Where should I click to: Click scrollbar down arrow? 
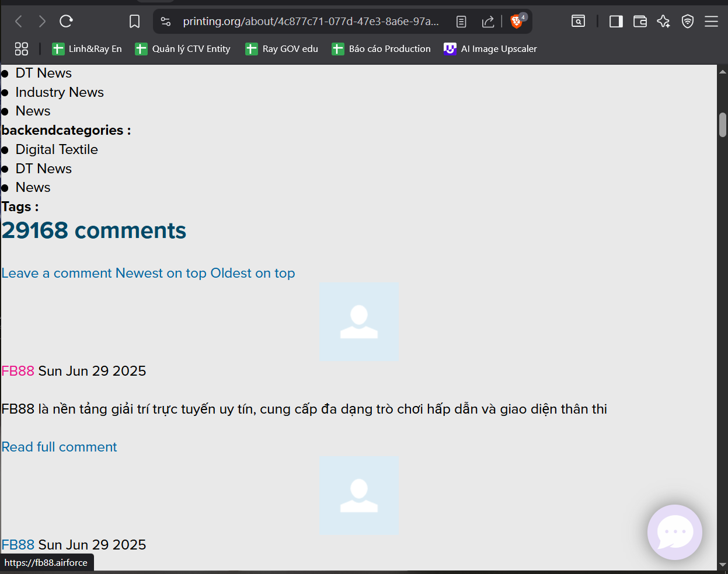pyautogui.click(x=723, y=565)
